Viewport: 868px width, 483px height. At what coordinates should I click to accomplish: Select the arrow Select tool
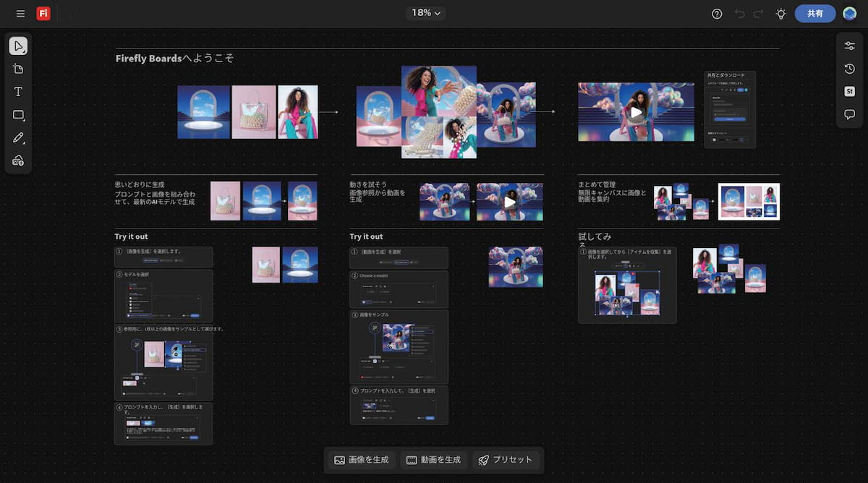pos(18,46)
